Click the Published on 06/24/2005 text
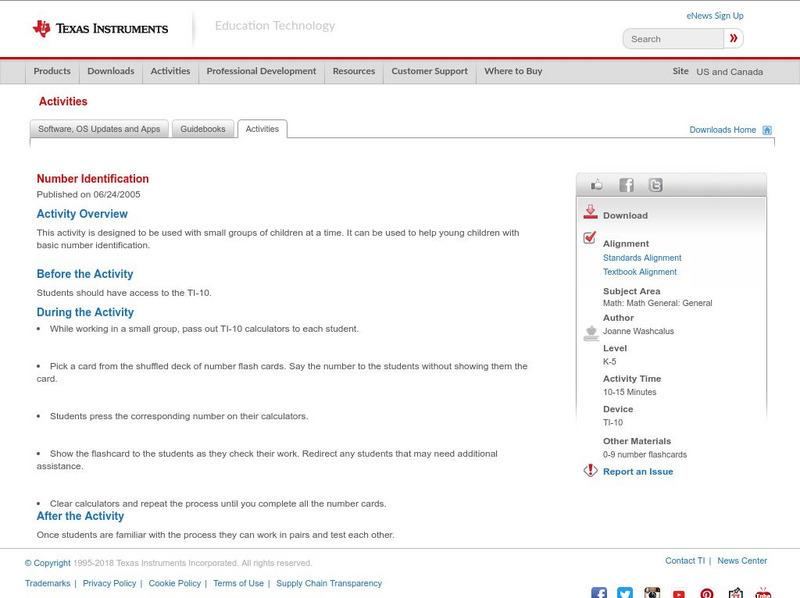This screenshot has width=800, height=598. [x=88, y=194]
